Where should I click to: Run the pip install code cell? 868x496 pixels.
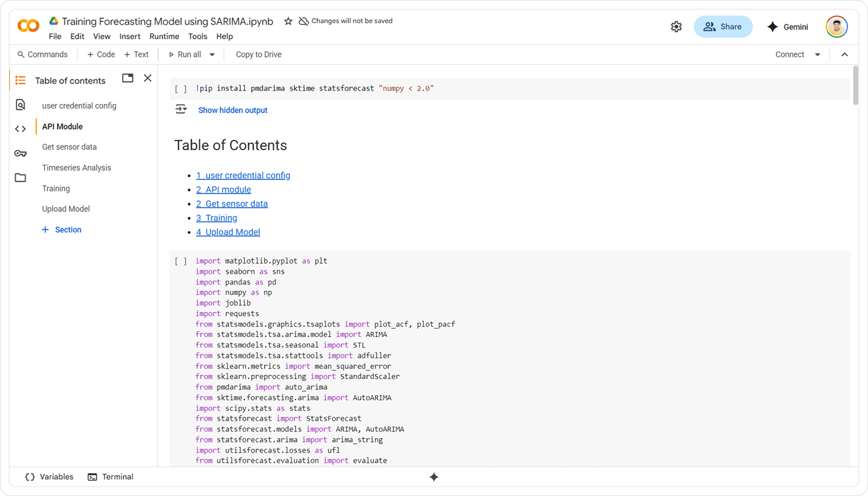[181, 89]
